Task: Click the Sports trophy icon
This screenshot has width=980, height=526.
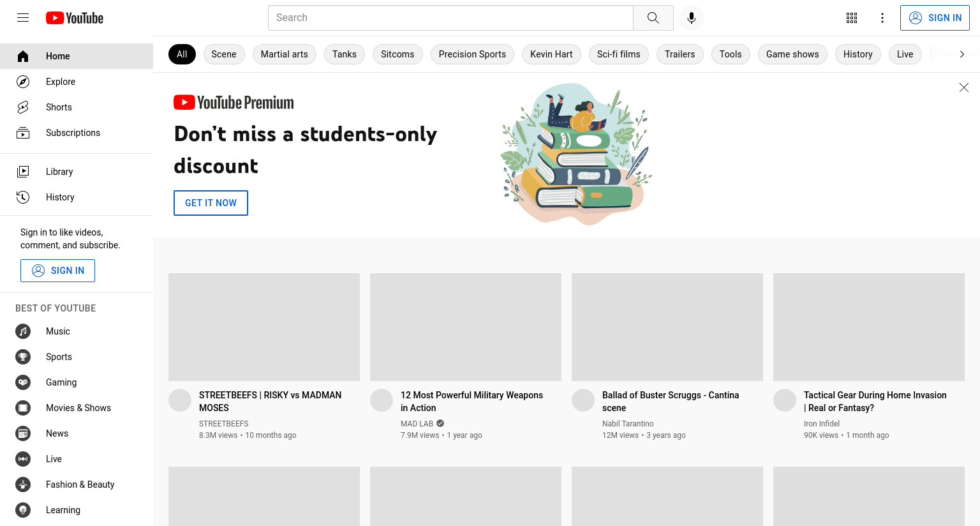Action: point(23,357)
